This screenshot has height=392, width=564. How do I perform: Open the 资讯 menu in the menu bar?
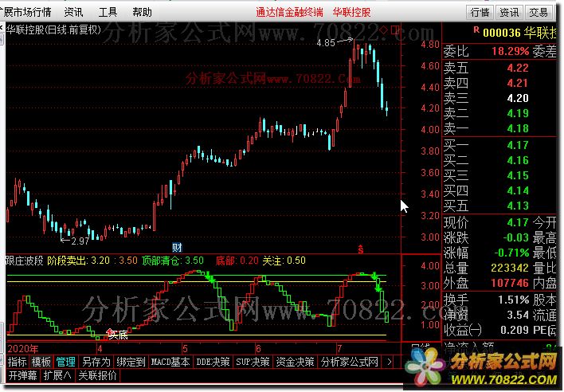pyautogui.click(x=73, y=12)
